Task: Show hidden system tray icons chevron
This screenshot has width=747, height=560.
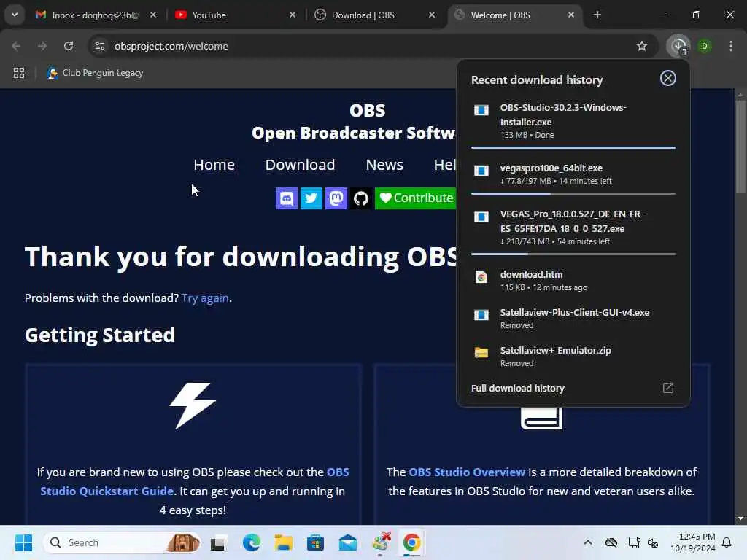Action: [588, 542]
